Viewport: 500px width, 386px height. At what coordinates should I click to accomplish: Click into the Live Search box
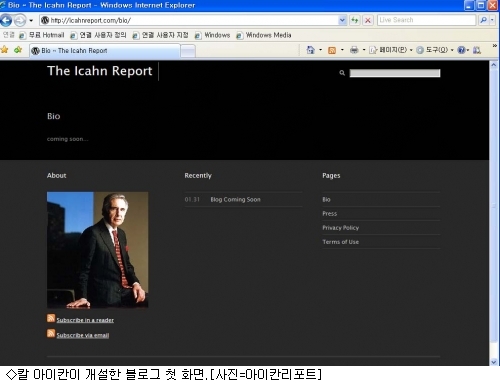click(x=427, y=20)
